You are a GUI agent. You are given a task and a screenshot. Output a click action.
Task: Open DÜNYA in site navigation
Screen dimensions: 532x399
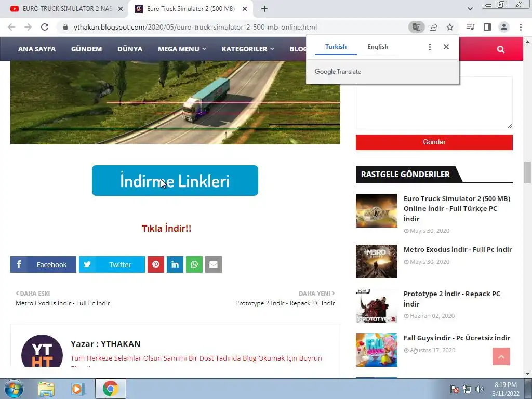pos(130,49)
